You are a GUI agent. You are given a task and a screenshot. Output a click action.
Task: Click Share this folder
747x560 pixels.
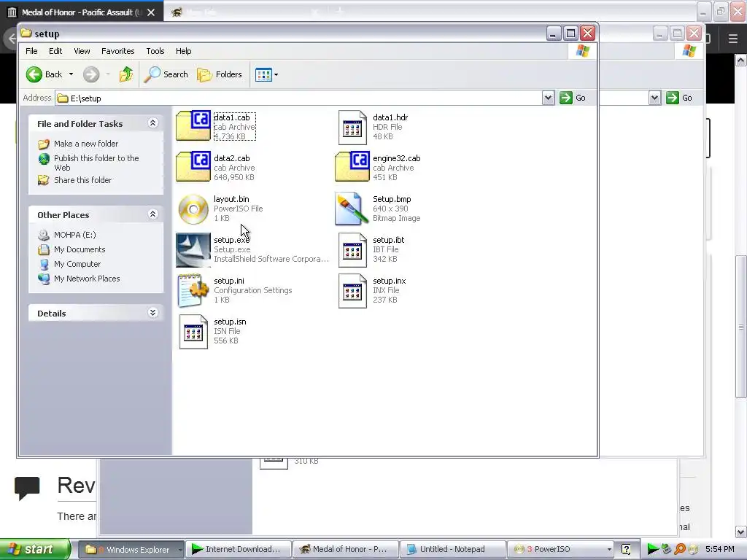pos(82,180)
